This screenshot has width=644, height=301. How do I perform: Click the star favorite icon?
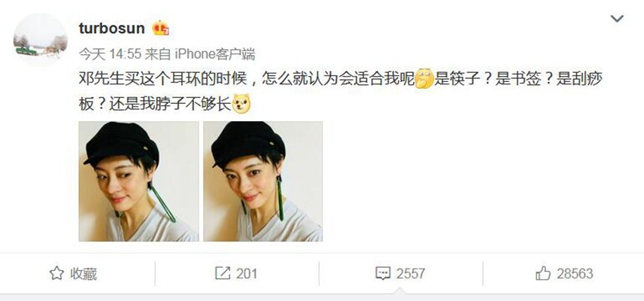point(56,273)
